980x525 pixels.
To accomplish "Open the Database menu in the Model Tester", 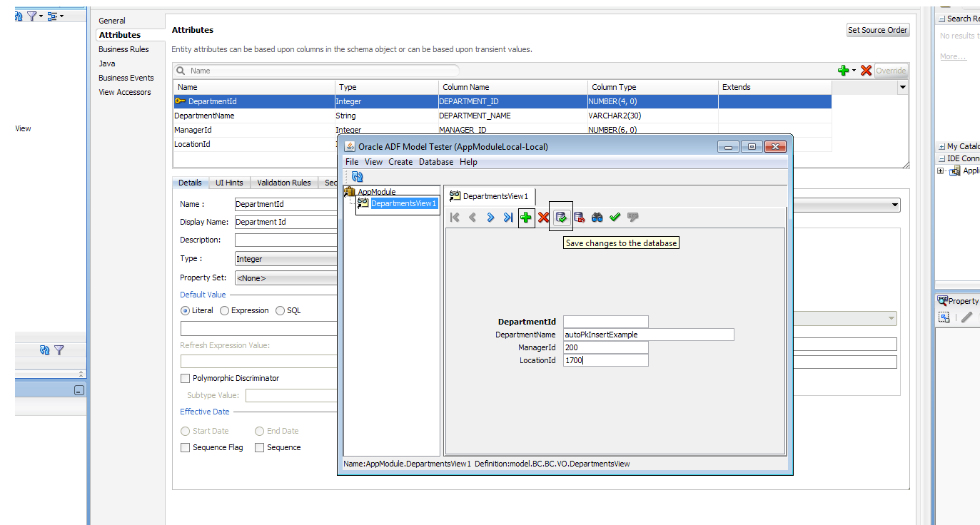I will click(x=435, y=162).
